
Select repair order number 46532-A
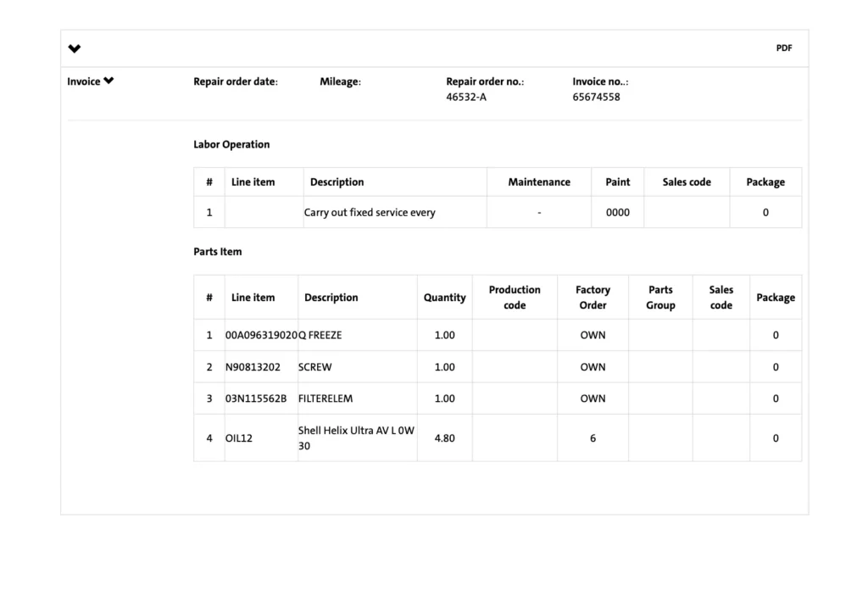coord(466,97)
